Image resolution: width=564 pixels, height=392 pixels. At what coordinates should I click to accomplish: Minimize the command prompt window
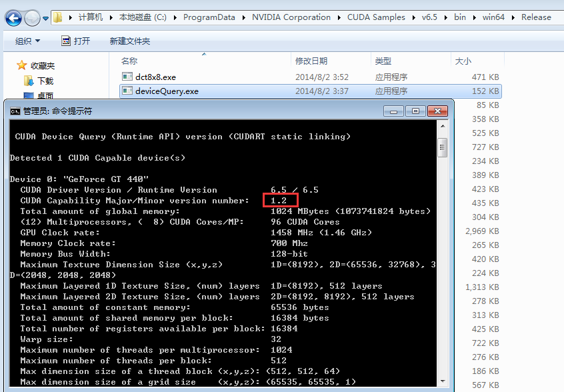[394, 111]
